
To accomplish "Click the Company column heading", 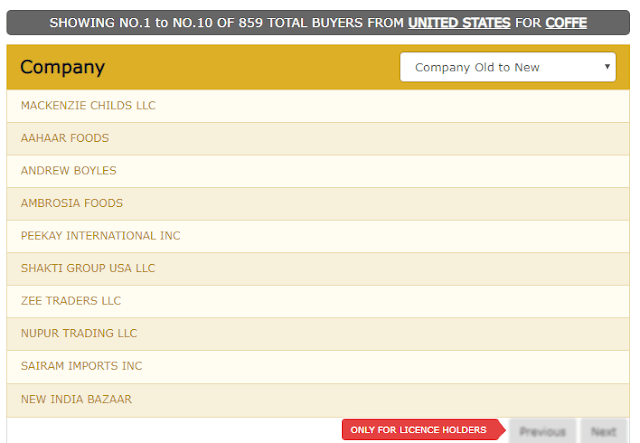I will (62, 67).
